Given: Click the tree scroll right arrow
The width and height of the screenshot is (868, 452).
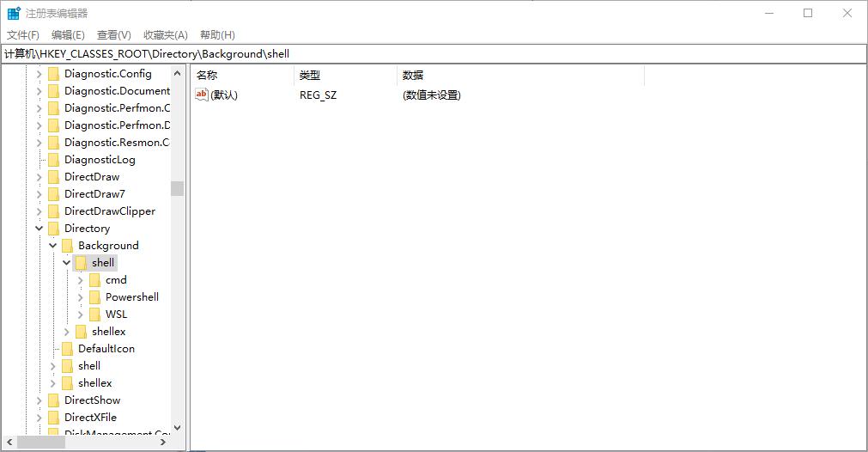Looking at the screenshot, I should (x=163, y=442).
